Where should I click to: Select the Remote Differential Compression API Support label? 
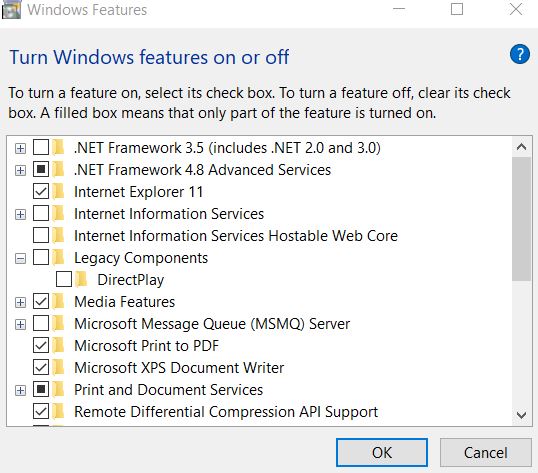pyautogui.click(x=226, y=412)
